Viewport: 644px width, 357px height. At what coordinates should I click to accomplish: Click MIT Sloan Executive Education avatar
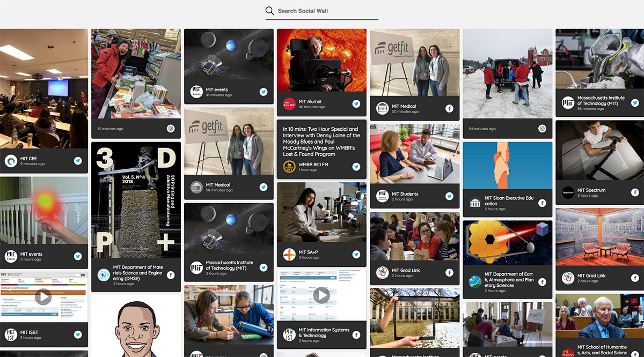click(475, 203)
